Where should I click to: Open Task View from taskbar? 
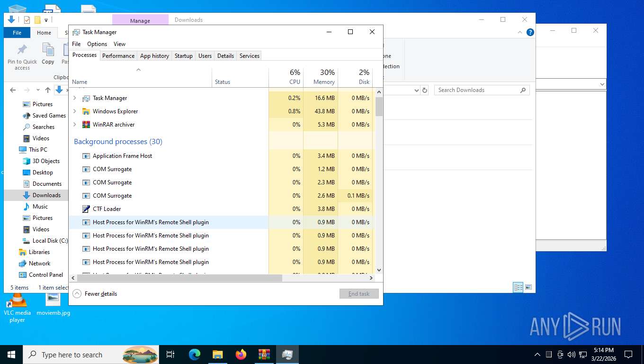170,354
